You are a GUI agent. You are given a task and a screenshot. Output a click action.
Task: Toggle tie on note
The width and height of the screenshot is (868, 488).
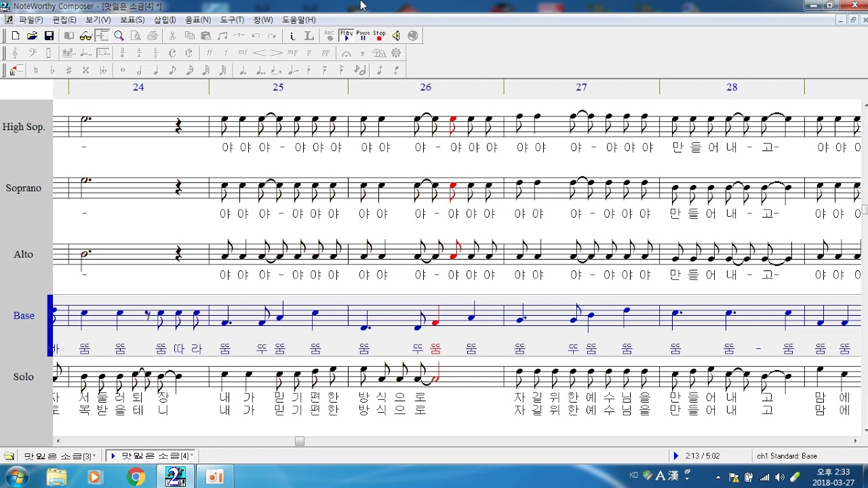(277, 70)
